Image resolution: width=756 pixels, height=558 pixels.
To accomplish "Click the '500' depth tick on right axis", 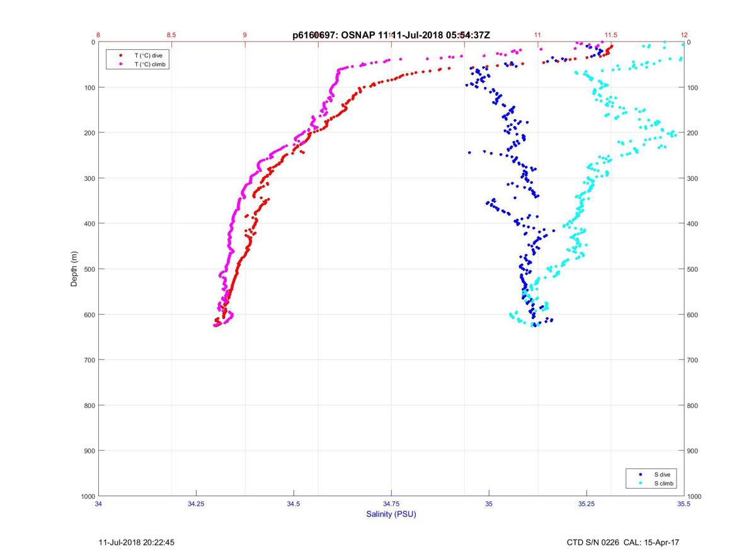I will [x=693, y=269].
